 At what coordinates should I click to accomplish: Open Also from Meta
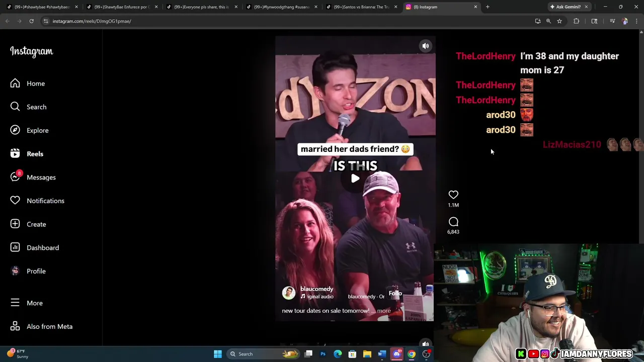click(x=41, y=326)
